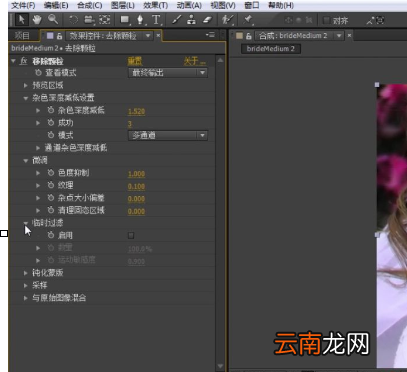Open the 合成(C) menu
The height and width of the screenshot is (372, 407).
point(89,5)
